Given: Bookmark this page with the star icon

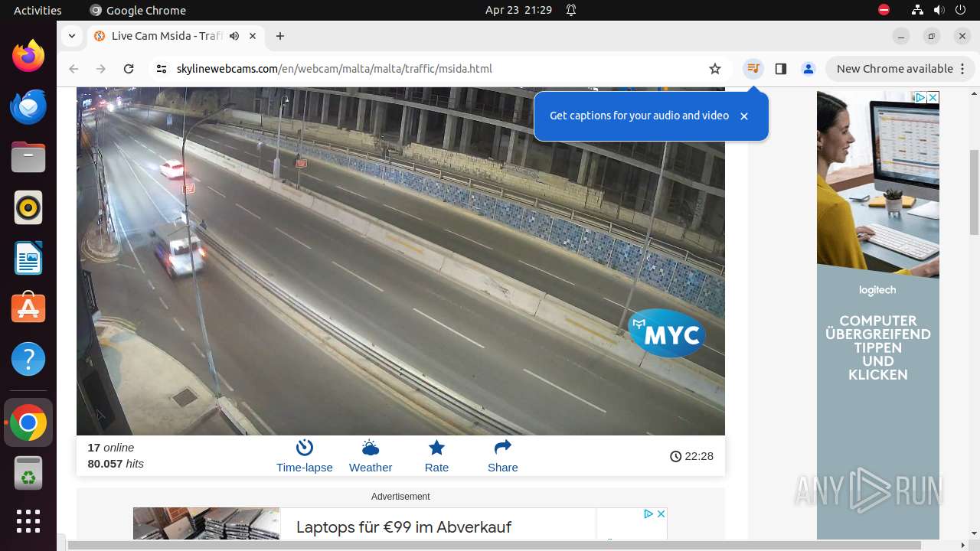Looking at the screenshot, I should click(x=715, y=69).
